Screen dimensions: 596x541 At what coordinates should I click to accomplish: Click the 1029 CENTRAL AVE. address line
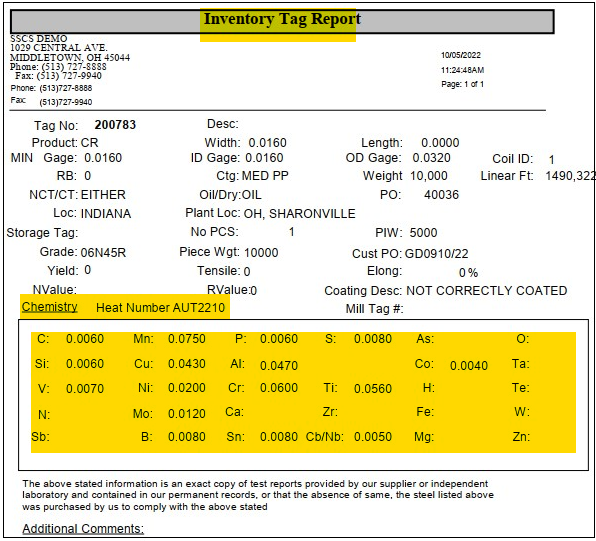[x=59, y=48]
